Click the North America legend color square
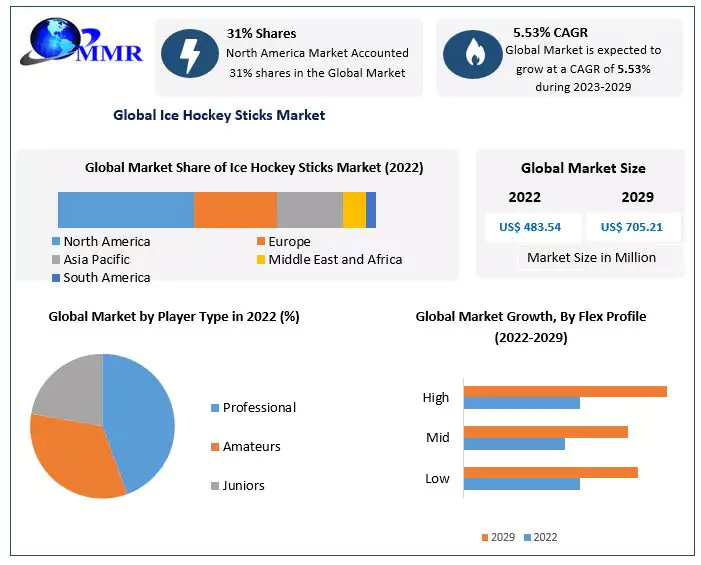 coord(56,242)
